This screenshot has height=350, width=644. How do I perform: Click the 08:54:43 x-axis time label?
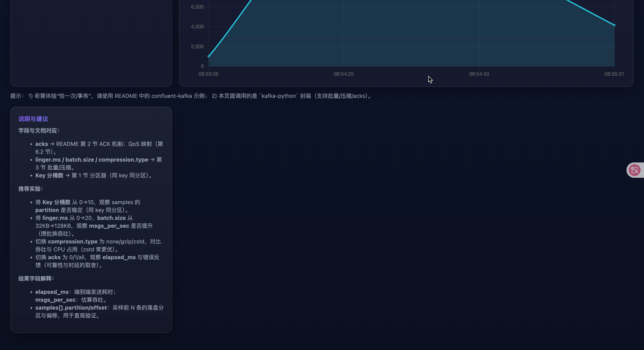click(x=479, y=74)
